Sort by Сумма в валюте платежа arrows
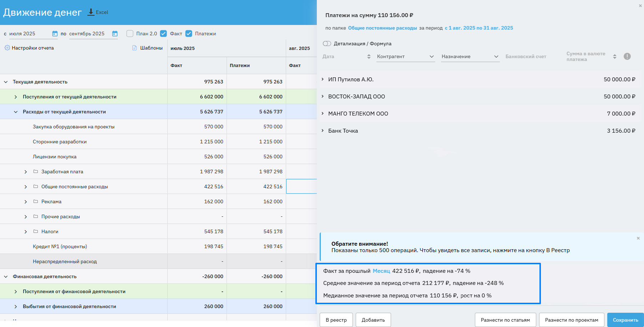 coord(614,56)
